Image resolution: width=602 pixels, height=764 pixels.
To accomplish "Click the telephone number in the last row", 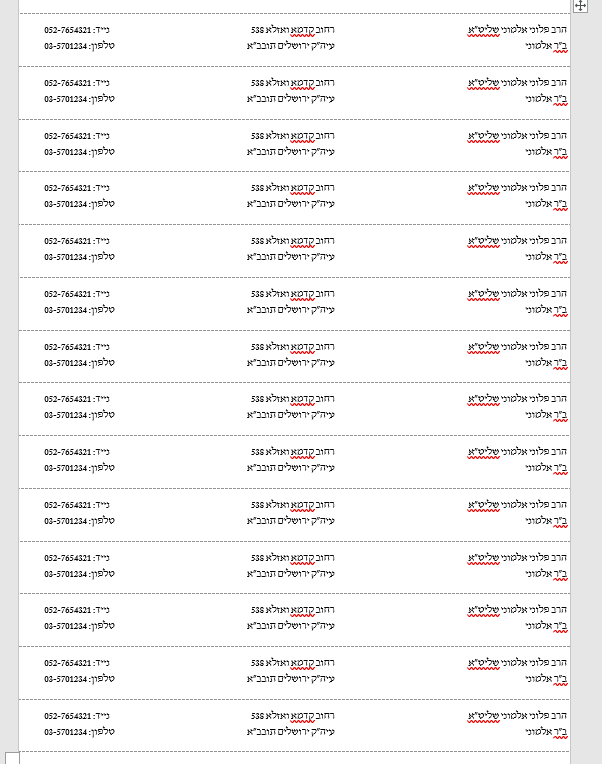I will coord(66,732).
